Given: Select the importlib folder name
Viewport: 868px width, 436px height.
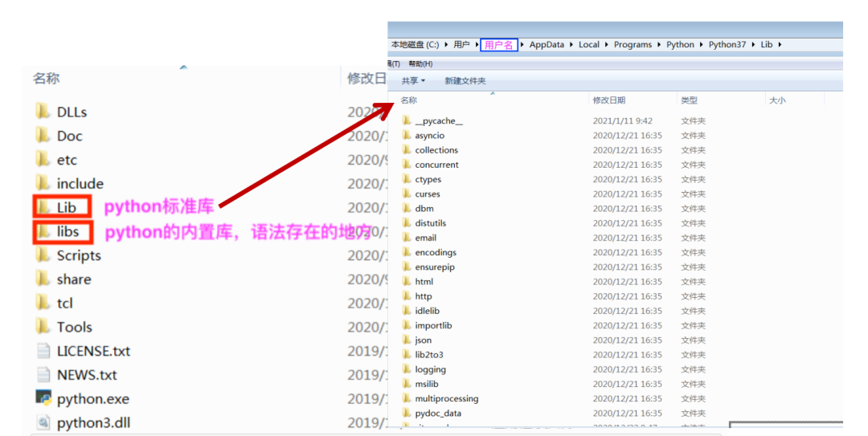Looking at the screenshot, I should (x=433, y=325).
